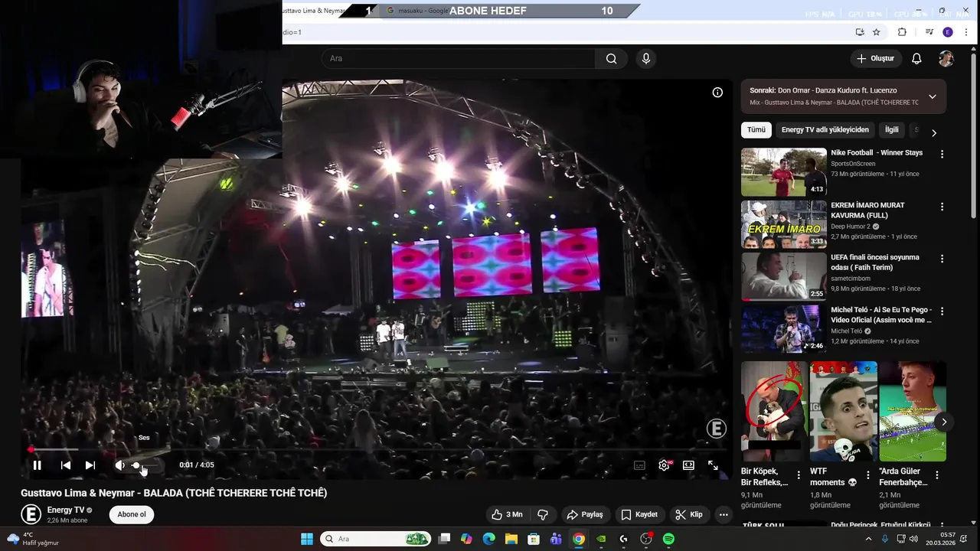Start voice search with the microphone icon

[646, 58]
